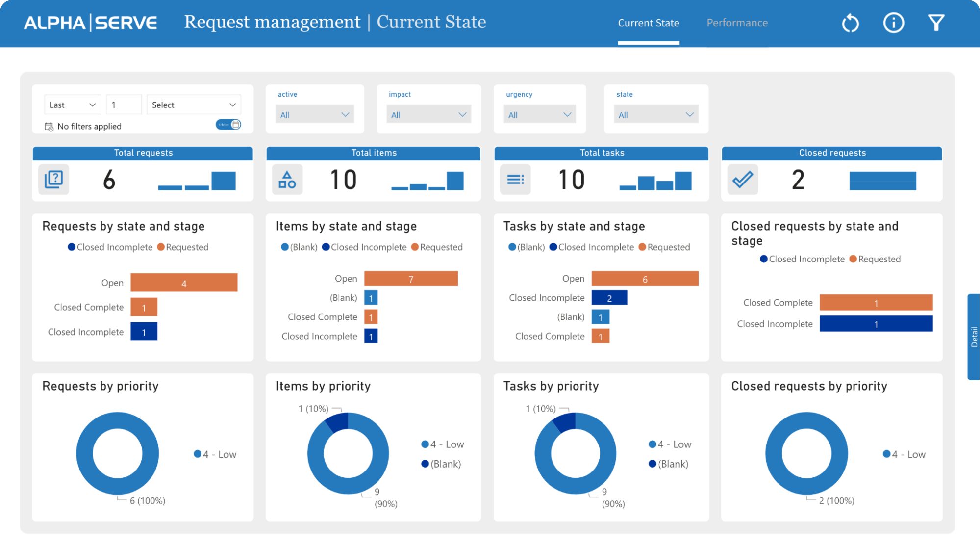This screenshot has width=980, height=549.
Task: Open the info icon in the top bar
Action: [893, 23]
